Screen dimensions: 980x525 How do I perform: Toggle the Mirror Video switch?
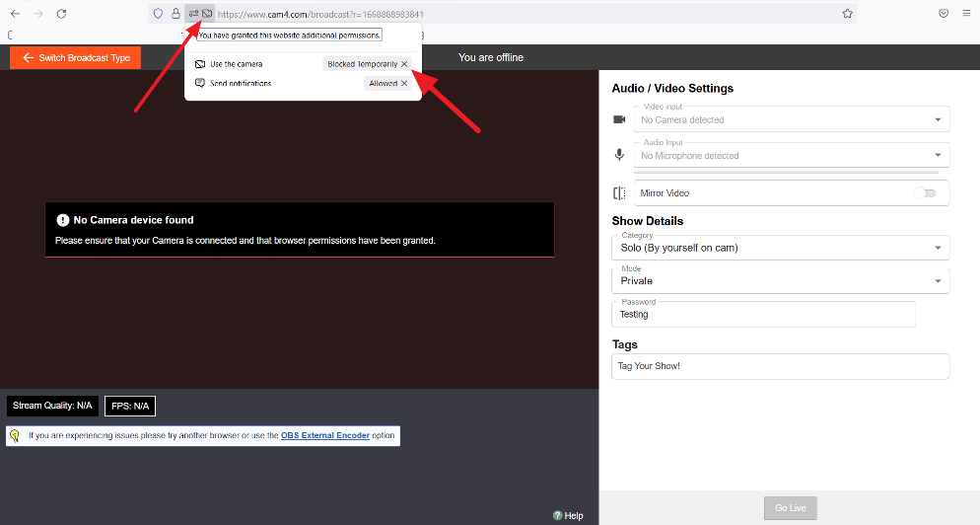(924, 193)
